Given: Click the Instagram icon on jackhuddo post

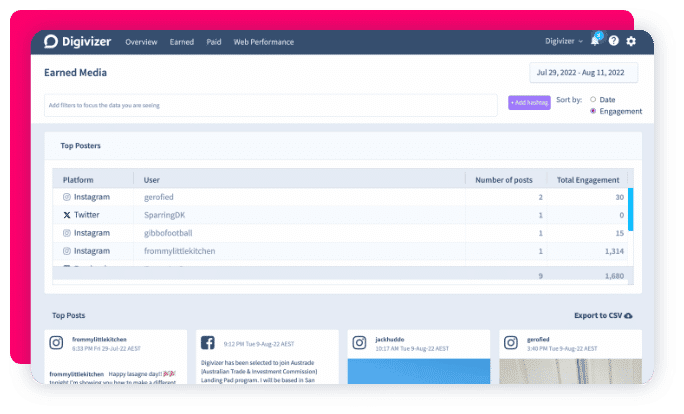Looking at the screenshot, I should click(359, 343).
